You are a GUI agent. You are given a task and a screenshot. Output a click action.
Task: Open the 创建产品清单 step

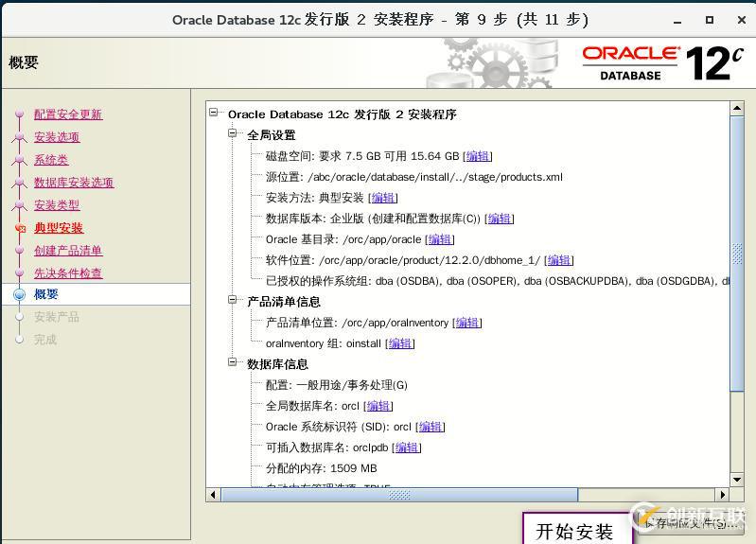click(68, 251)
